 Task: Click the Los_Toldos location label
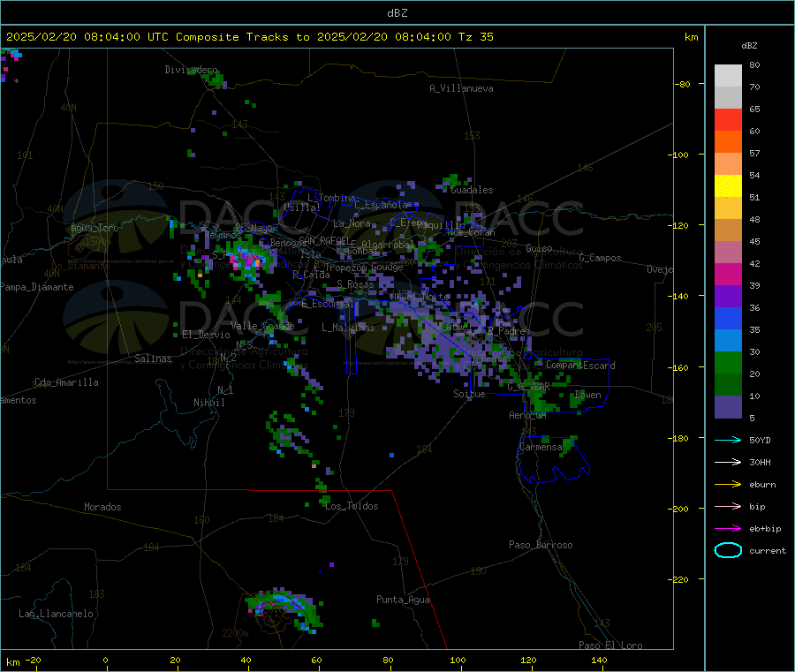(x=352, y=506)
